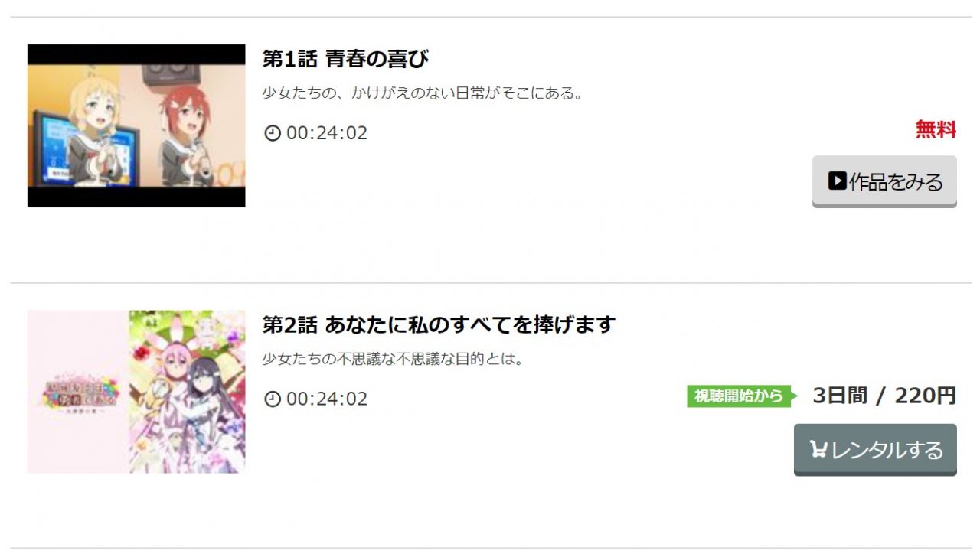Select the title 第1話 青春の喜び
The height and width of the screenshot is (557, 980).
coord(345,59)
